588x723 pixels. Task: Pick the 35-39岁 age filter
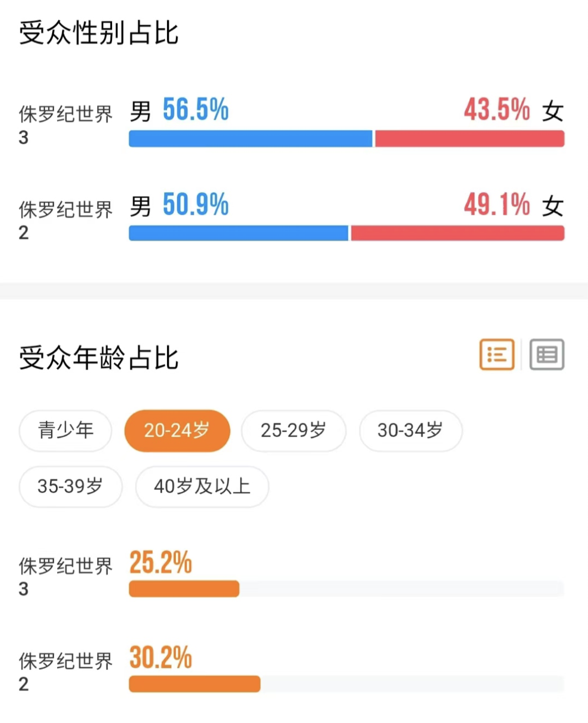pyautogui.click(x=70, y=486)
